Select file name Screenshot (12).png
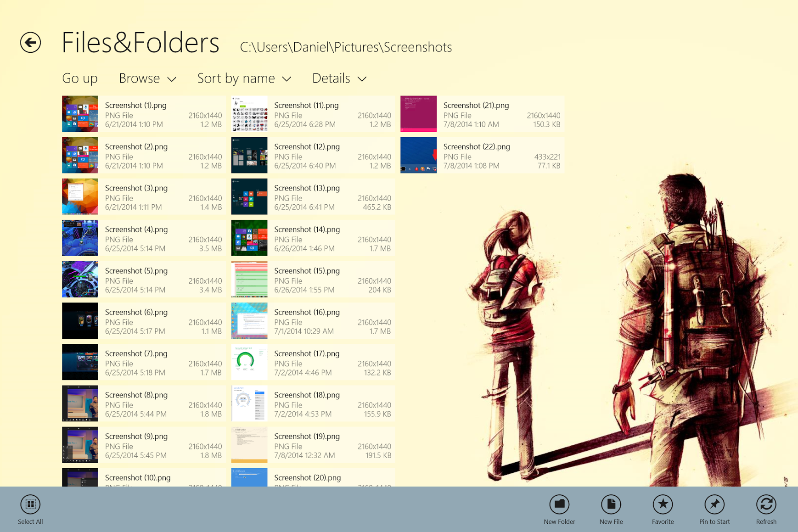 [x=307, y=147]
